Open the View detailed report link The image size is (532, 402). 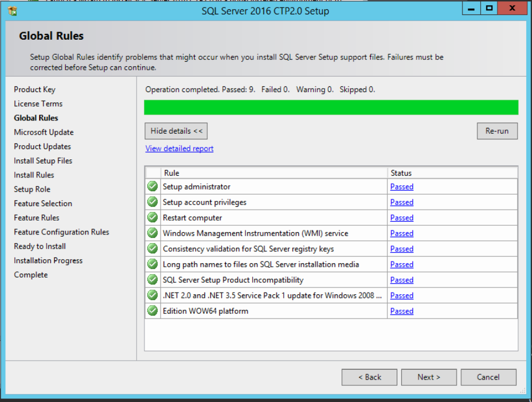(180, 149)
